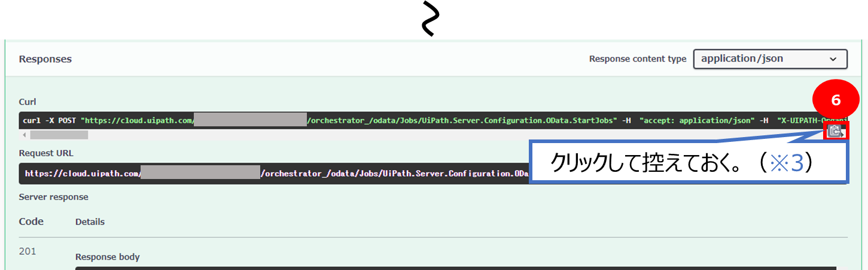Copy the curl command to clipboard
Image resolution: width=868 pixels, height=270 pixels.
pyautogui.click(x=835, y=131)
